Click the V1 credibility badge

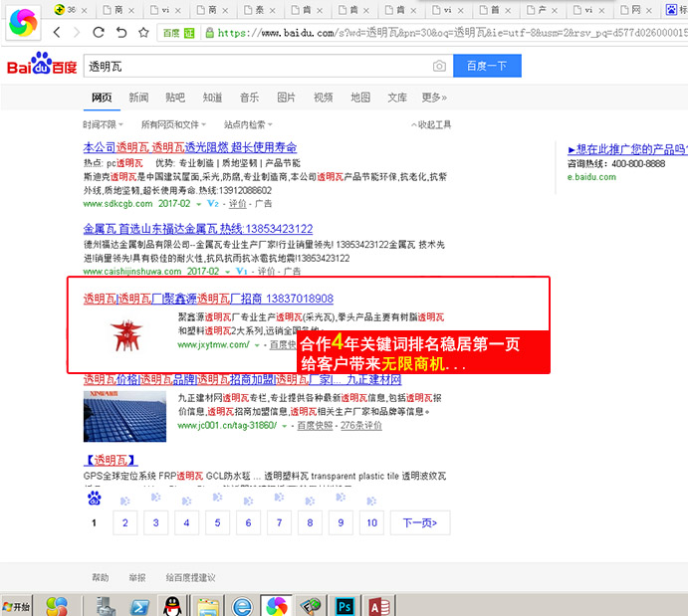242,271
